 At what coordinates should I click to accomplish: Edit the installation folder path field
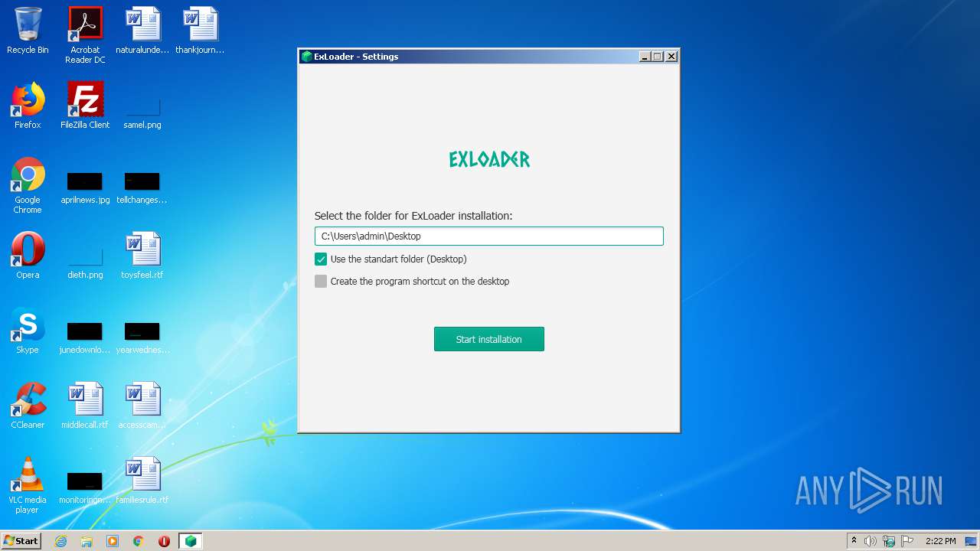click(x=488, y=236)
